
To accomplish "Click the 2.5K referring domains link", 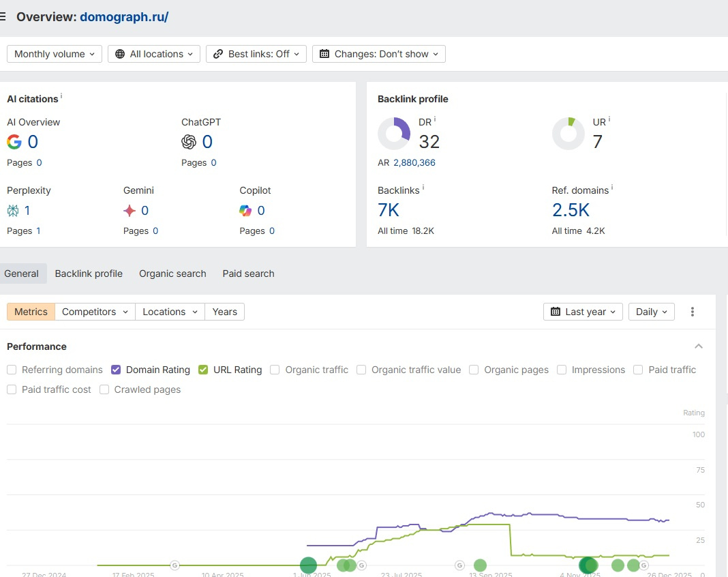I will [x=571, y=210].
